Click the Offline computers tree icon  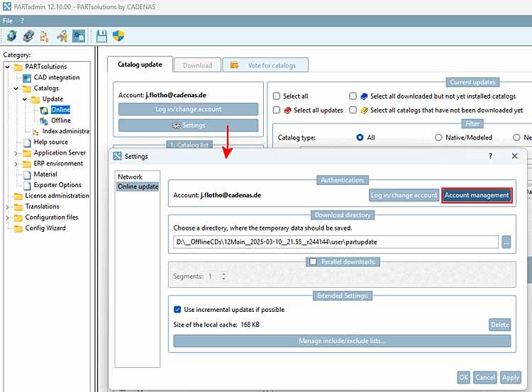pyautogui.click(x=44, y=121)
